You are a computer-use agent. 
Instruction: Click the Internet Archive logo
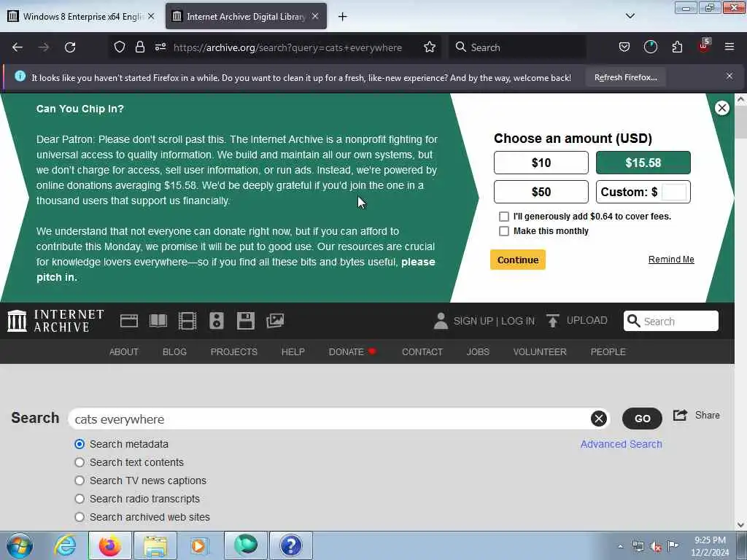point(55,321)
